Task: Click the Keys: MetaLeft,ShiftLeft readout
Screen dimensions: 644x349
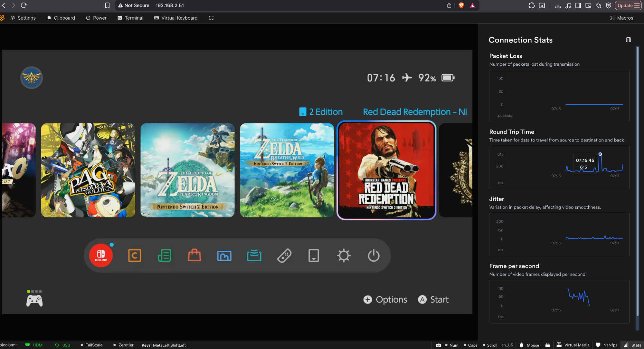Action: [164, 345]
